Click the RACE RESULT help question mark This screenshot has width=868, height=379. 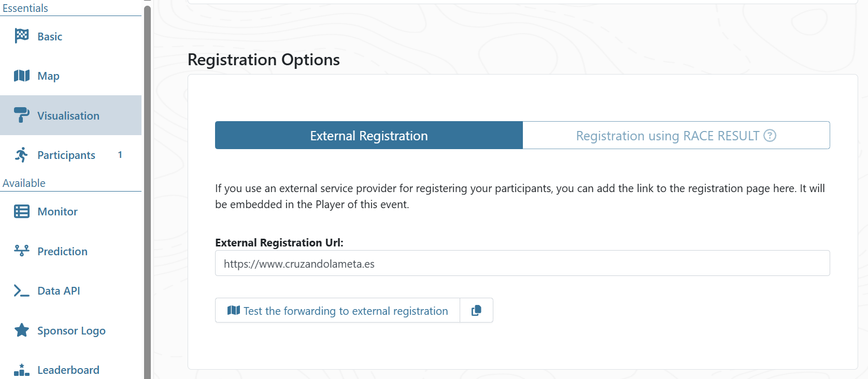[770, 136]
